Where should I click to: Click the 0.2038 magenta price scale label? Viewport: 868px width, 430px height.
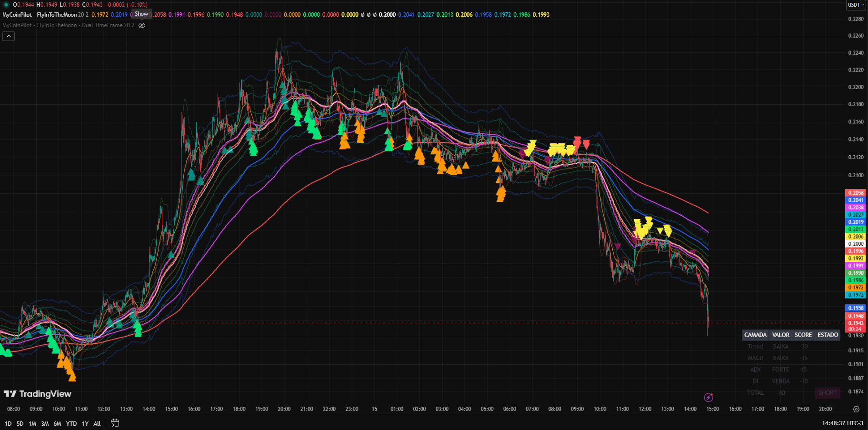point(856,207)
